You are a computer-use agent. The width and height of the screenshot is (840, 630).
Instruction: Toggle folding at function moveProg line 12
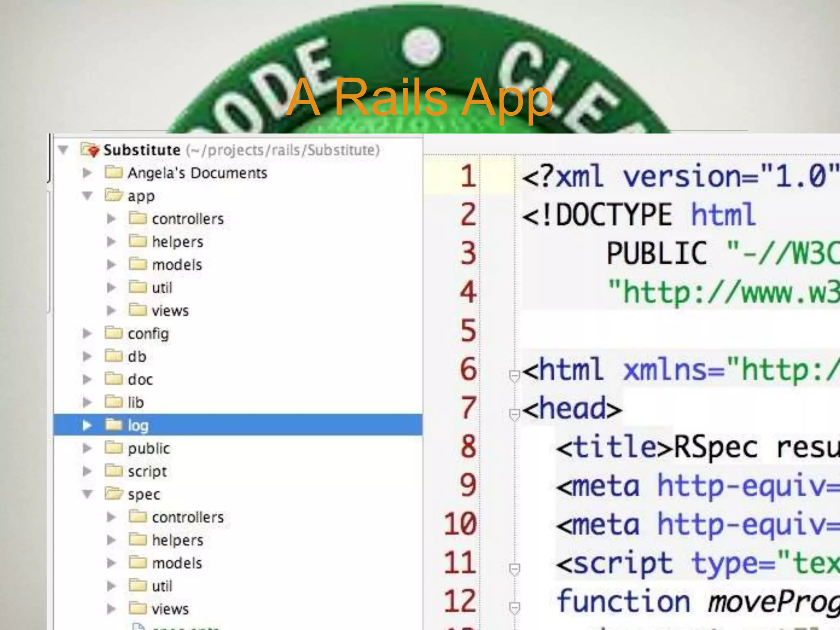[514, 607]
